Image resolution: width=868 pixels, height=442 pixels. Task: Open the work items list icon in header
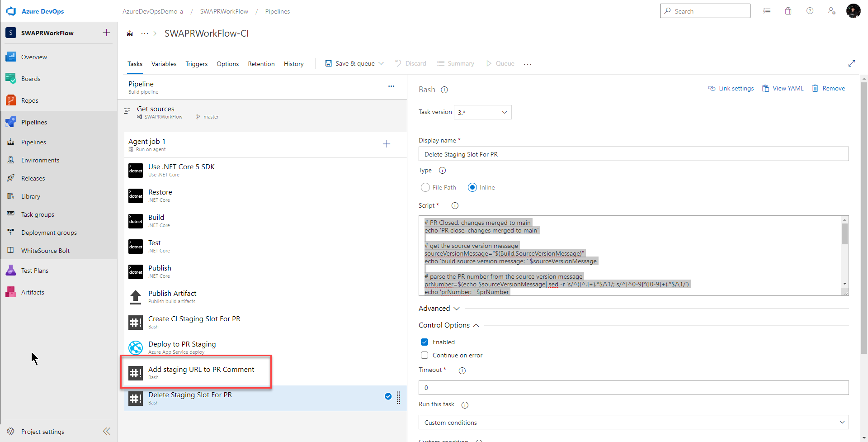(767, 11)
